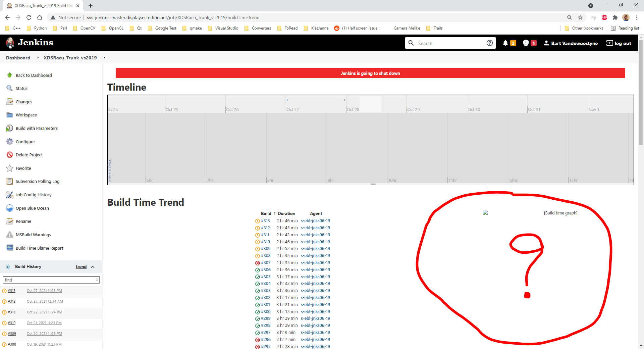The height and width of the screenshot is (349, 644).
Task: Select MSBuild Warnings menu item
Action: [x=34, y=235]
